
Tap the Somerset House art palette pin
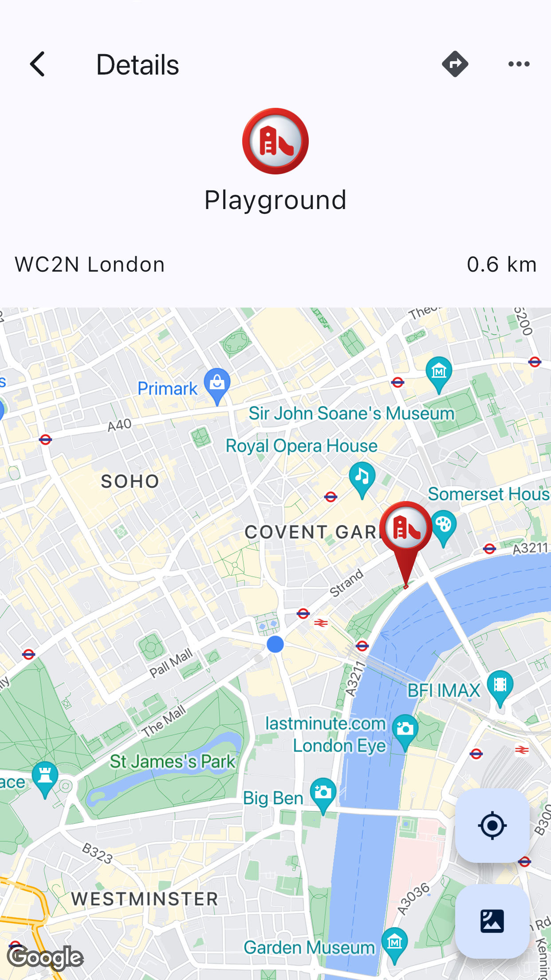click(x=443, y=527)
